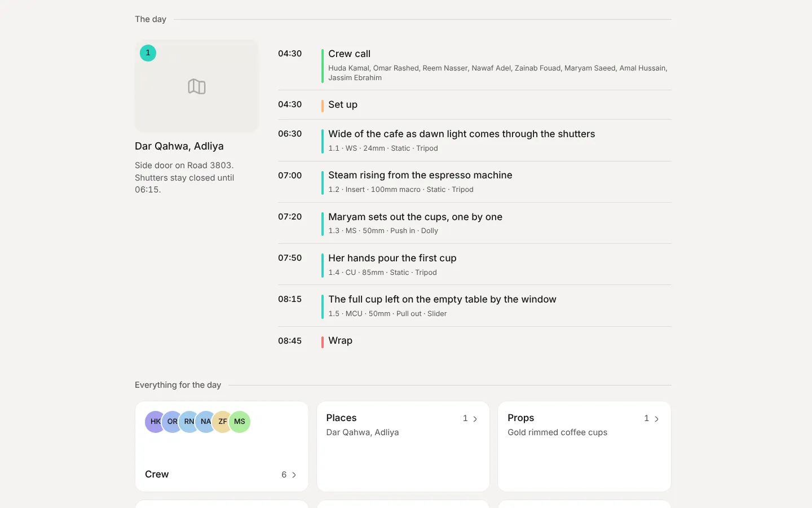Click the 'Side door on Road 3803' note
The height and width of the screenshot is (508, 812).
[x=184, y=177]
